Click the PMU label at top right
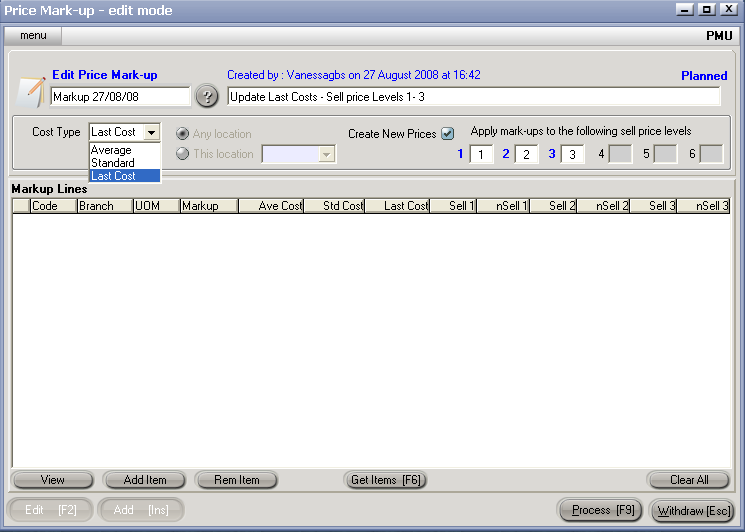Image resolution: width=745 pixels, height=532 pixels. click(719, 36)
